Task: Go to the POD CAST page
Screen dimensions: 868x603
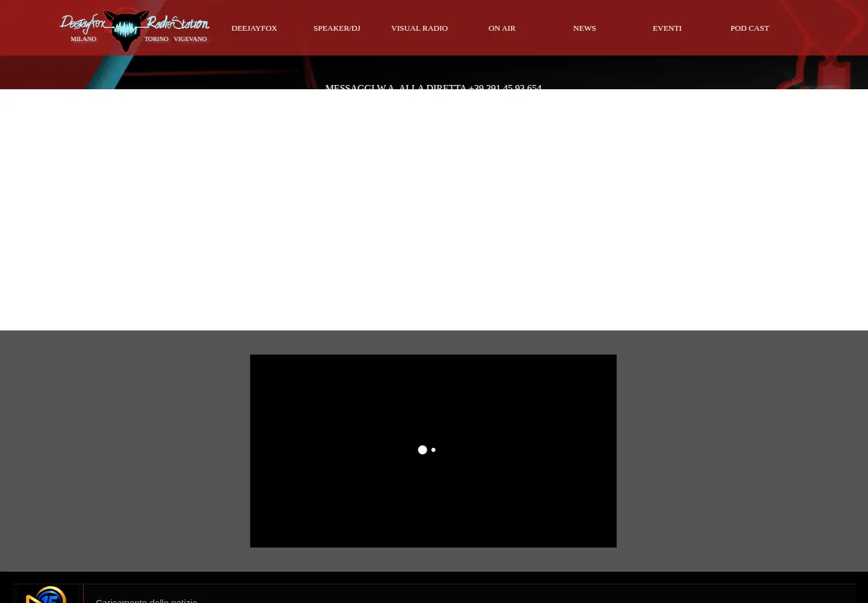Action: tap(750, 28)
